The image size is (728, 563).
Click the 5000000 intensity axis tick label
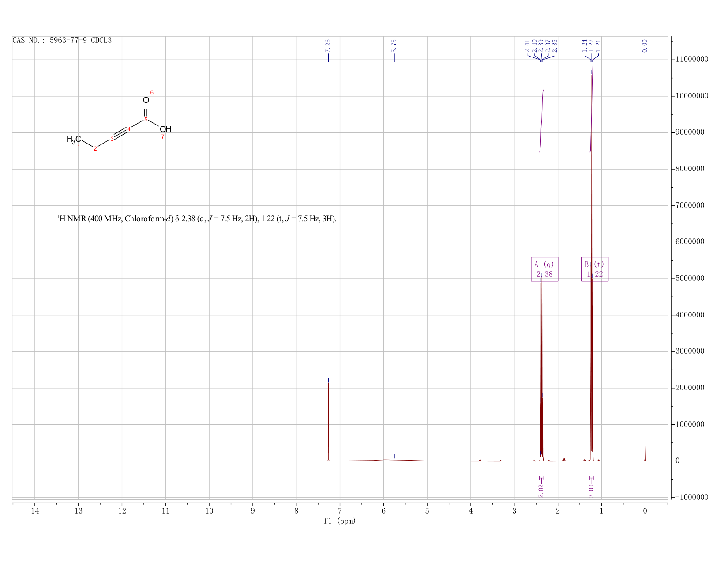coord(691,279)
